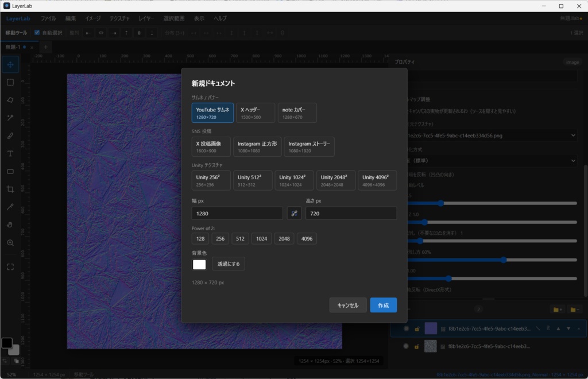
Task: Click the 幅 px input field
Action: click(x=237, y=213)
